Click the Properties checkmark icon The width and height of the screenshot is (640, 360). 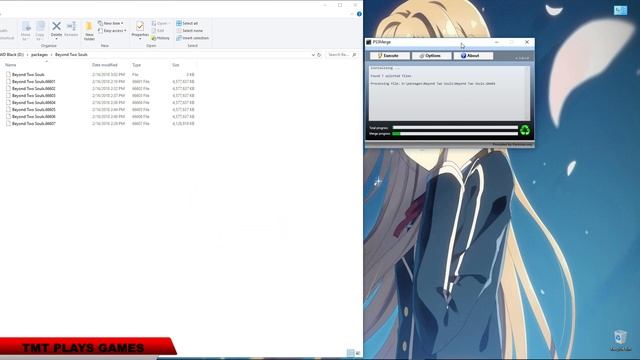[140, 27]
